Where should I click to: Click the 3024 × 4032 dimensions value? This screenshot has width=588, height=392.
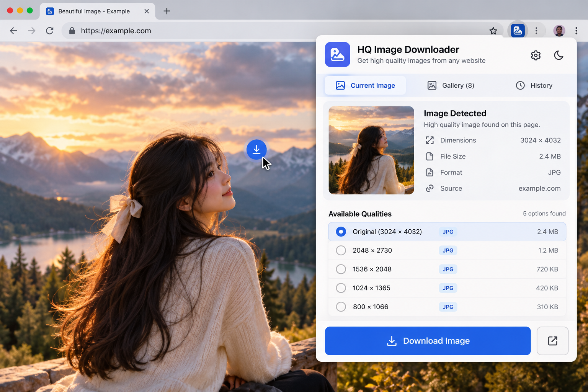540,140
